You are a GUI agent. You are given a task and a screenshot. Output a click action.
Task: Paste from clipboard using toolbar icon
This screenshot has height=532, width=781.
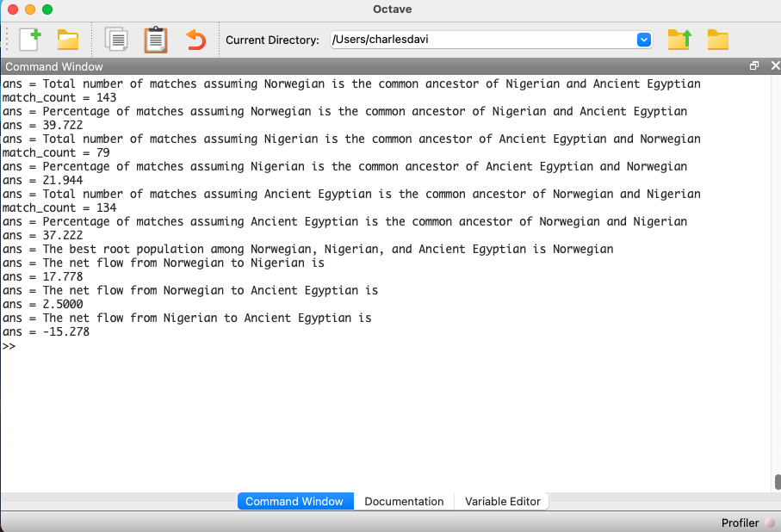(x=156, y=40)
